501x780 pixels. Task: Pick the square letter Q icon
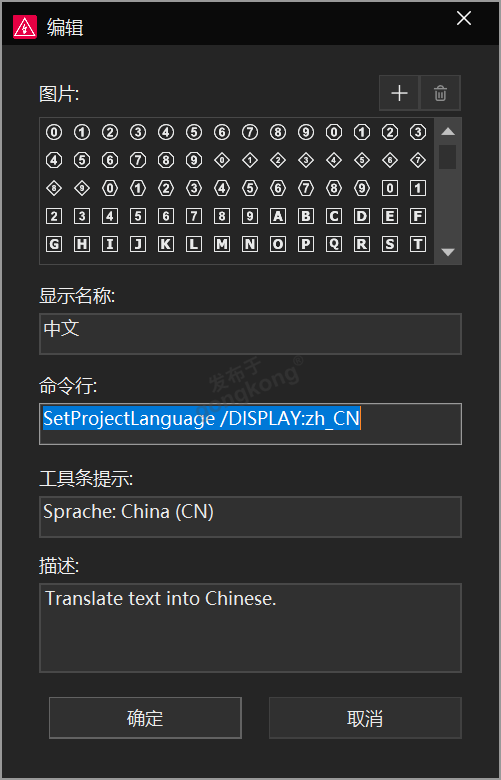(334, 244)
